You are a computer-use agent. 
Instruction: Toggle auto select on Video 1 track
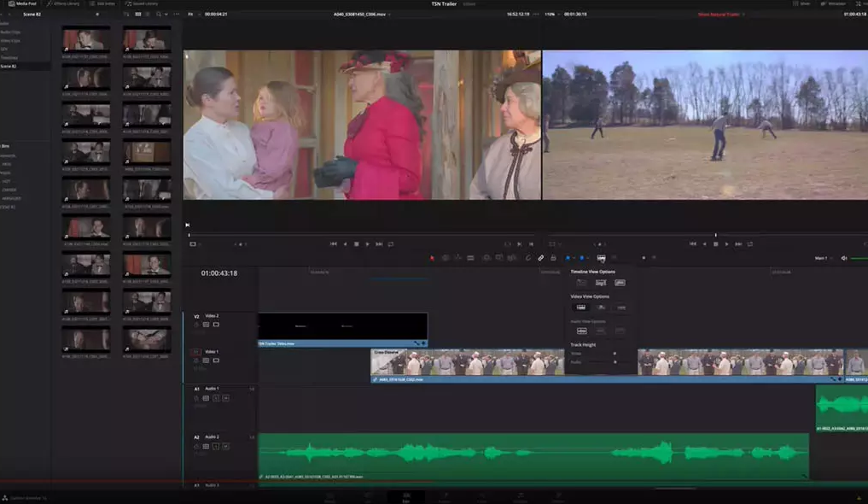[206, 360]
